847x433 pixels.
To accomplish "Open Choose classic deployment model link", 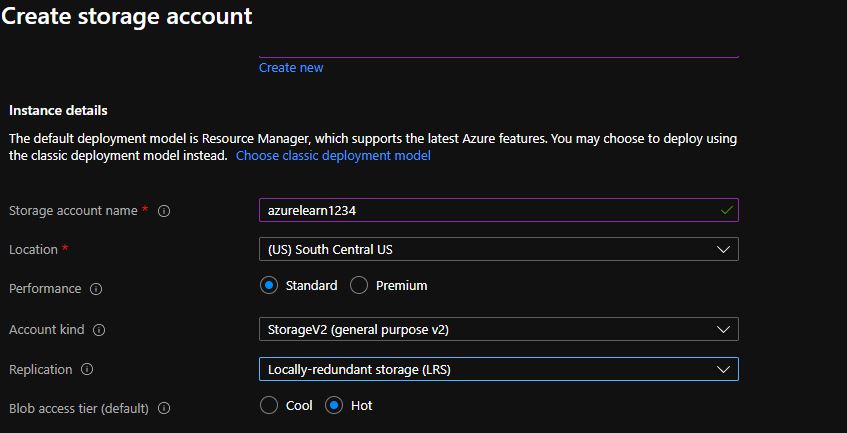I will [333, 156].
